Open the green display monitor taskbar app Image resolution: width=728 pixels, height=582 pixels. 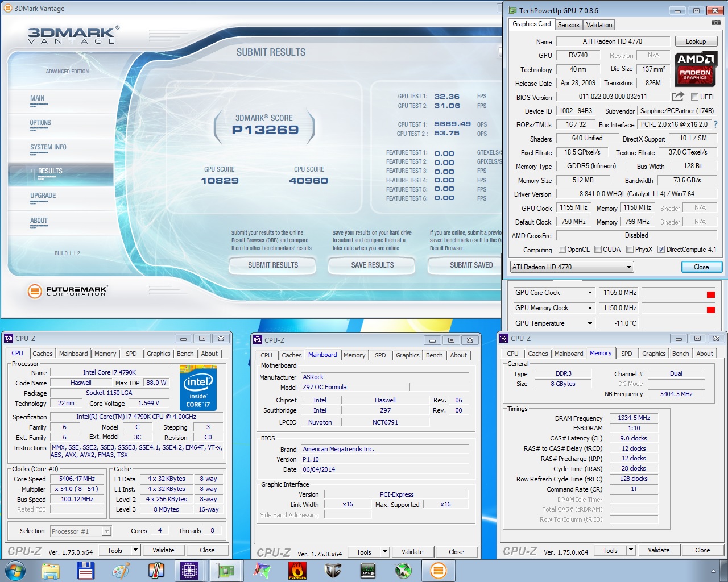click(x=368, y=571)
